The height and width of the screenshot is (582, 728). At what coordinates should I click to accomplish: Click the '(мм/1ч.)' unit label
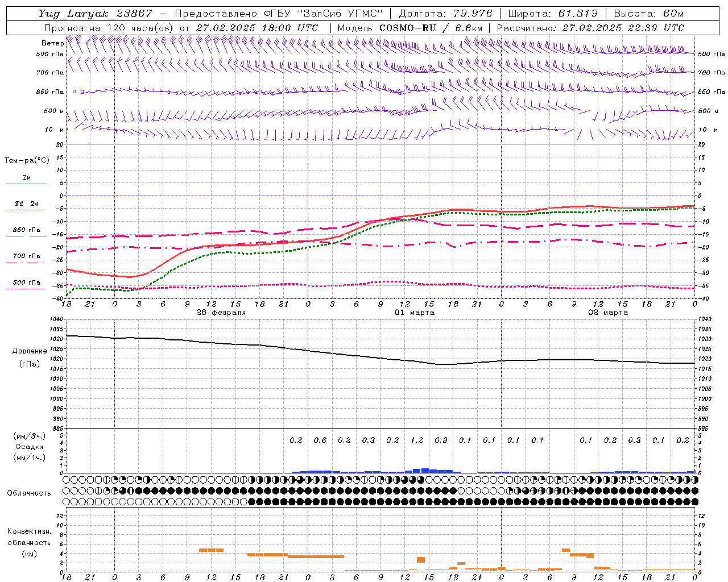(30, 458)
